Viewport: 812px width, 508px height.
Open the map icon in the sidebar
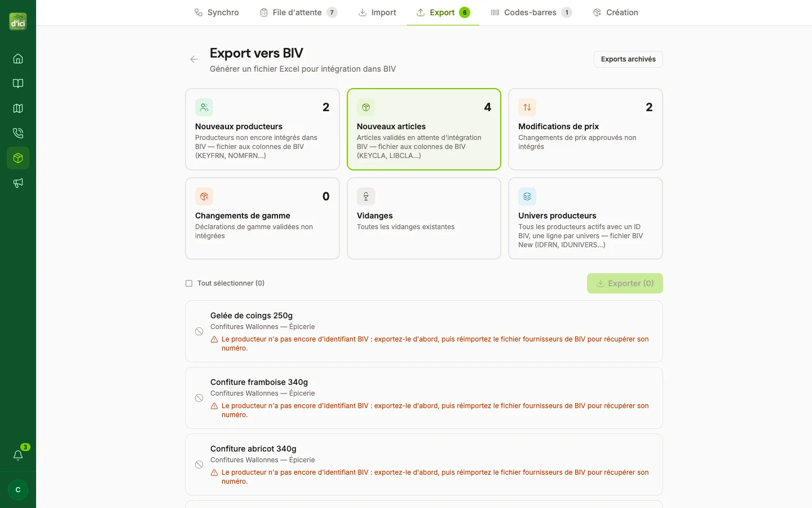click(x=18, y=108)
